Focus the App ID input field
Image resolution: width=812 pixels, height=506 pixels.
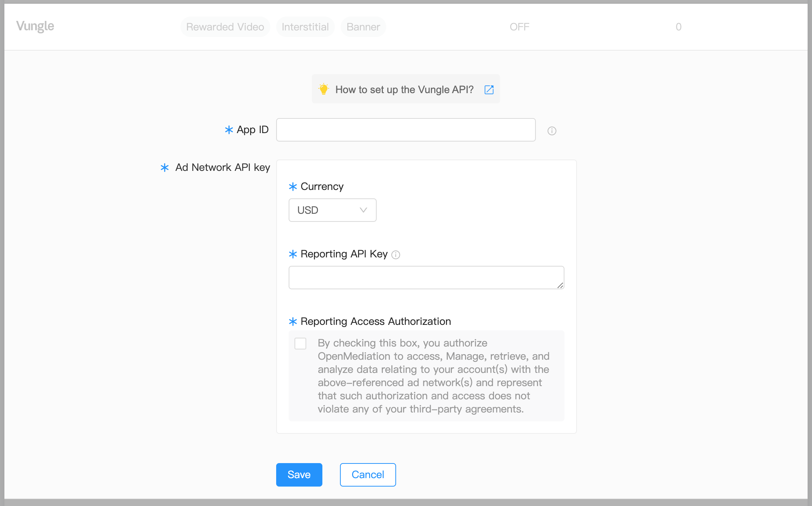(x=406, y=130)
